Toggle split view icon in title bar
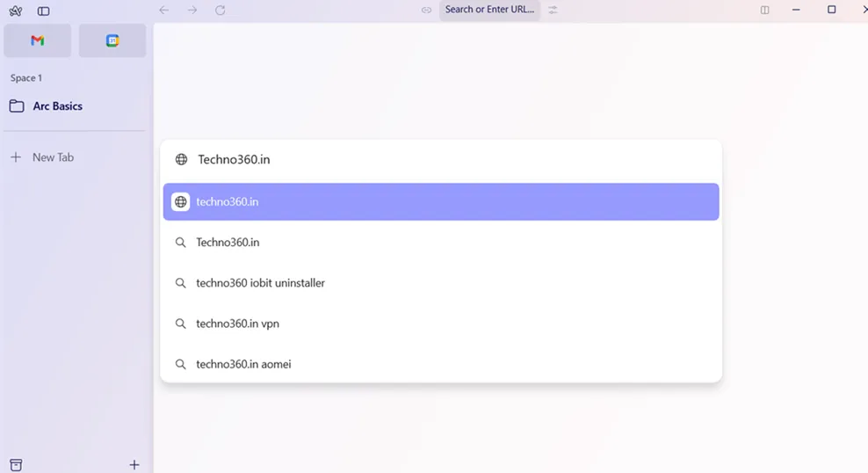Viewport: 868px width, 473px height. click(x=764, y=10)
